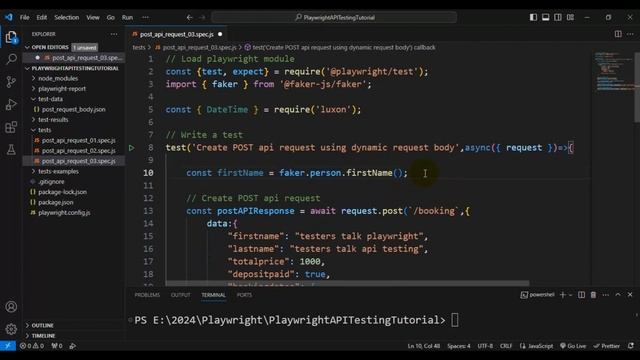Image resolution: width=640 pixels, height=360 pixels.
Task: Open the Selection menu
Action: pyautogui.click(x=67, y=18)
